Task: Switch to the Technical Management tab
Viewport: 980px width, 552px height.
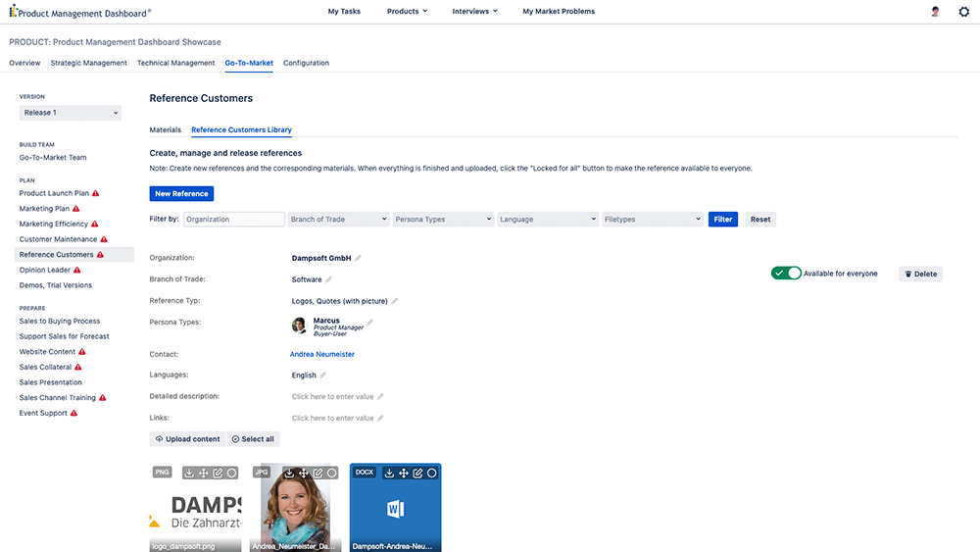Action: (x=175, y=63)
